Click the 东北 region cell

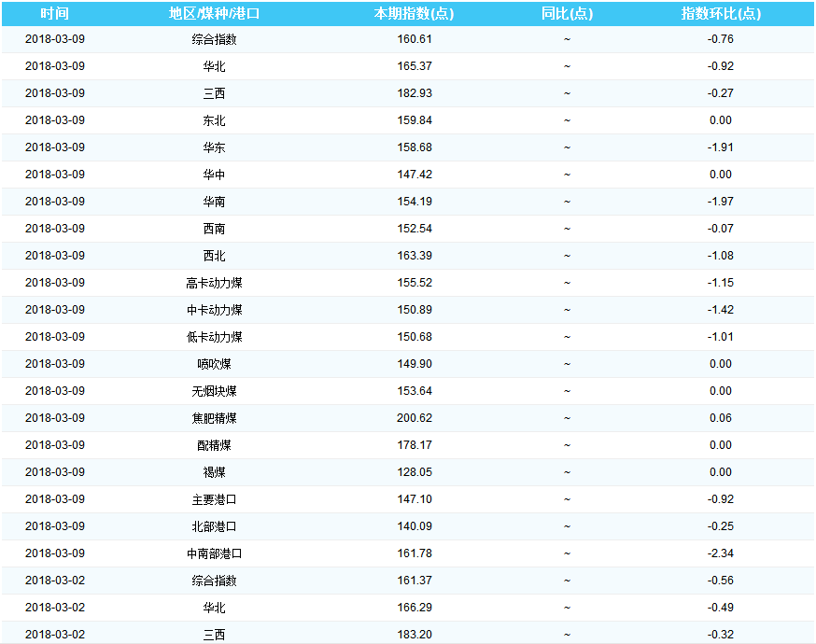click(x=214, y=120)
